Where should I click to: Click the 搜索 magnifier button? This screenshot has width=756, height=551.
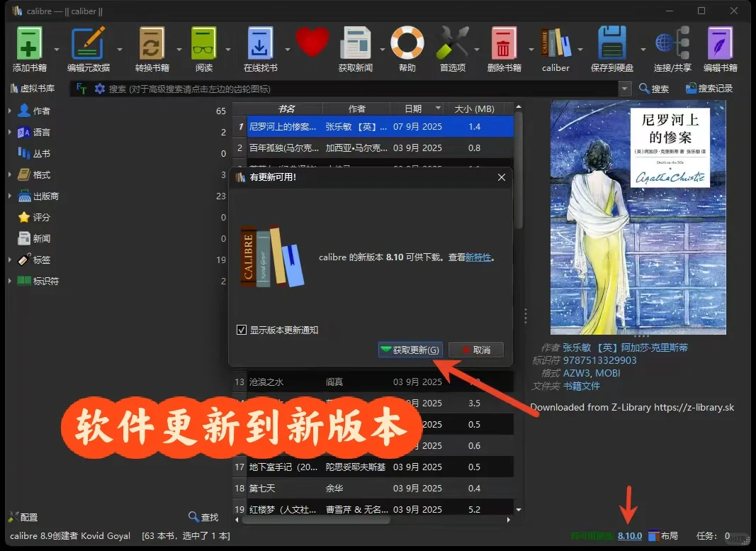tap(653, 89)
